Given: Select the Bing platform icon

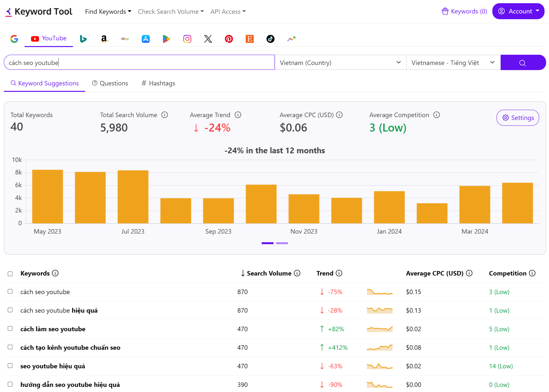Looking at the screenshot, I should [x=83, y=39].
